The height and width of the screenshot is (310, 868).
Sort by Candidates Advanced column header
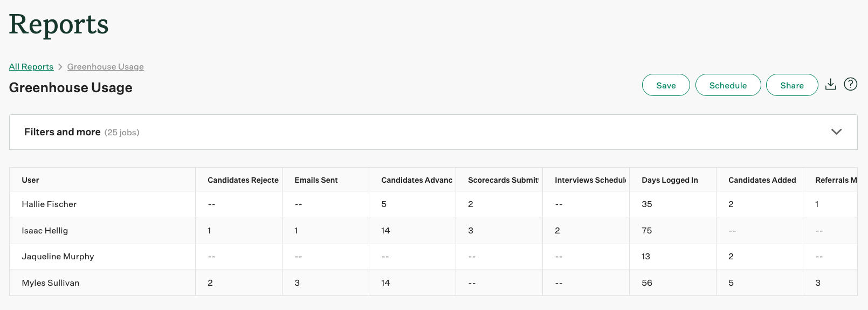(417, 180)
